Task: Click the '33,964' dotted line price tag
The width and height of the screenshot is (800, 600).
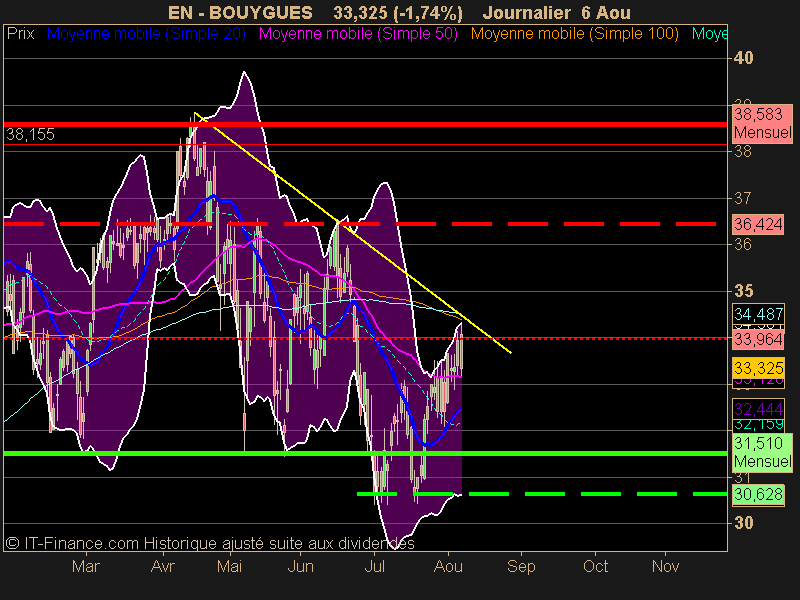Action: tap(758, 339)
